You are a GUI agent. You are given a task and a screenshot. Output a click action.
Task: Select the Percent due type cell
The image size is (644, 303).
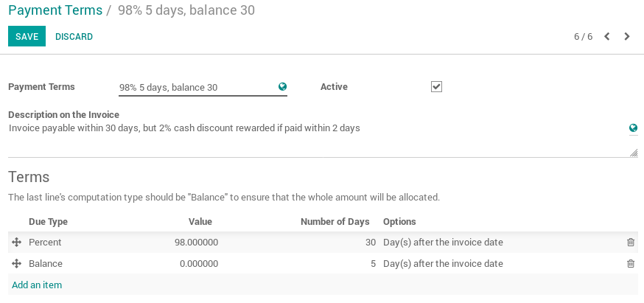point(45,243)
